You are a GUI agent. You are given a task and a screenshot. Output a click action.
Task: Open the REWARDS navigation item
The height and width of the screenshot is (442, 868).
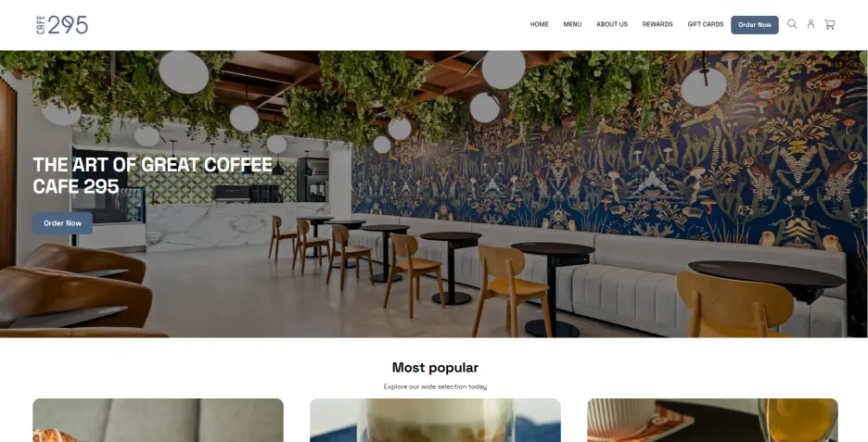[x=657, y=24]
